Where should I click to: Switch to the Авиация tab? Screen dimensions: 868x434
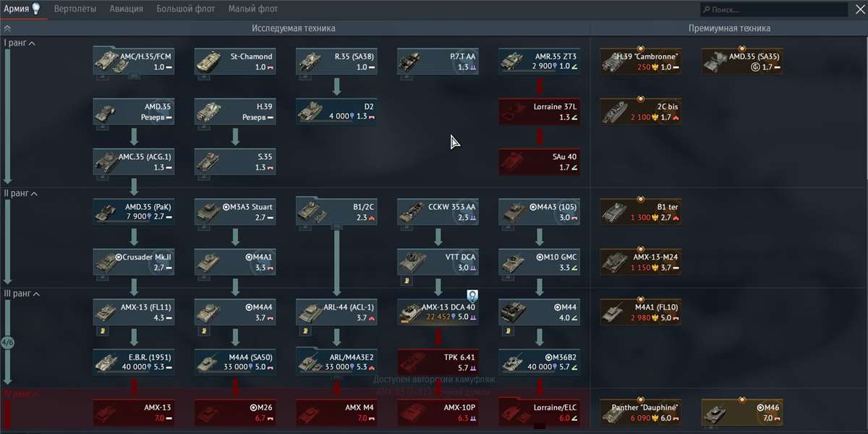click(x=126, y=9)
